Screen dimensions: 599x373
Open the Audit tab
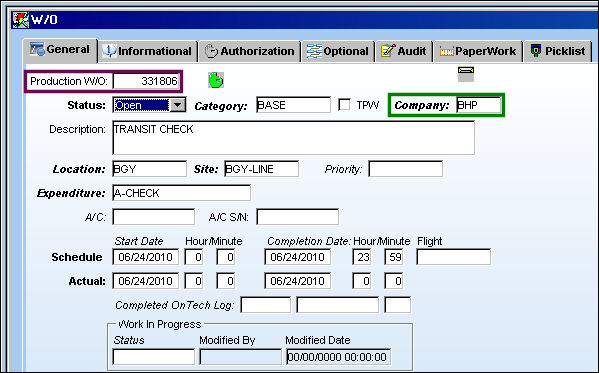[x=404, y=51]
